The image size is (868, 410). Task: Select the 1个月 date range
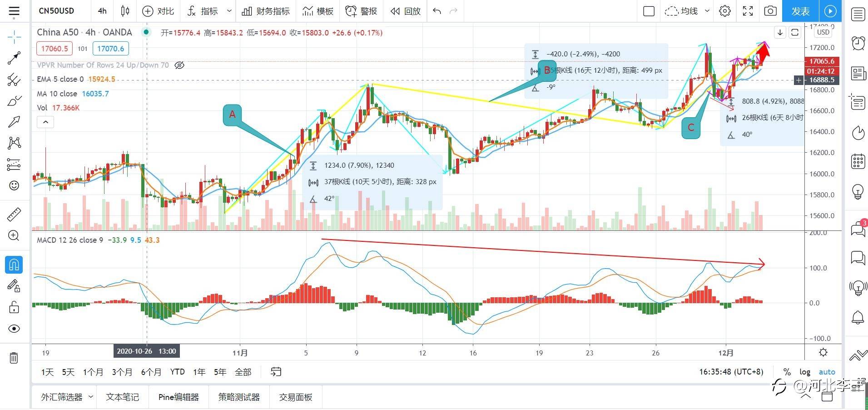point(93,372)
